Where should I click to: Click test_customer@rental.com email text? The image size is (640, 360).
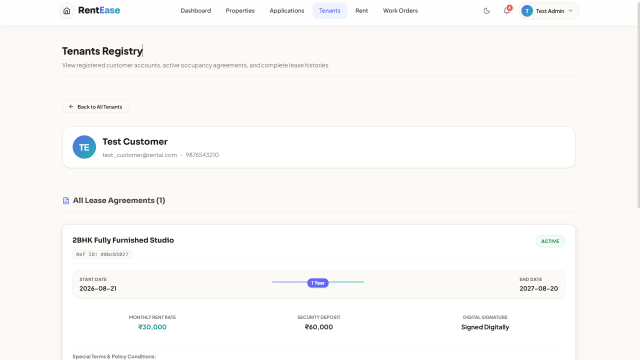140,155
